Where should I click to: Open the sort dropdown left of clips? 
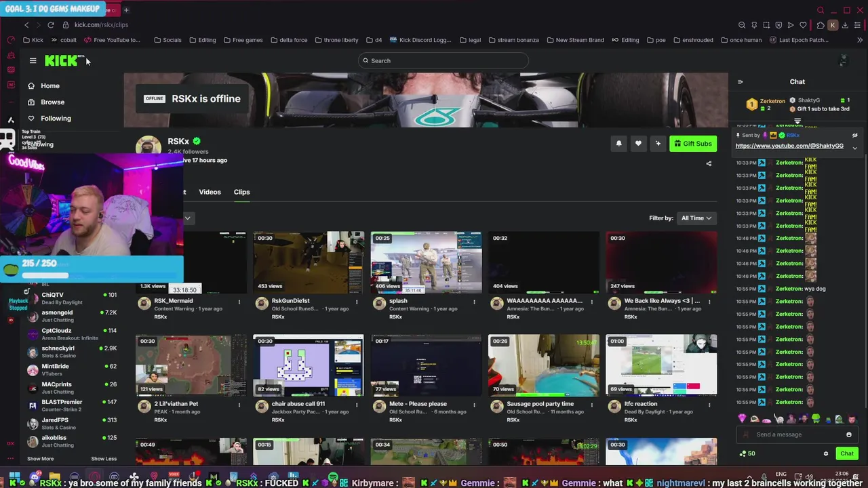coord(188,218)
